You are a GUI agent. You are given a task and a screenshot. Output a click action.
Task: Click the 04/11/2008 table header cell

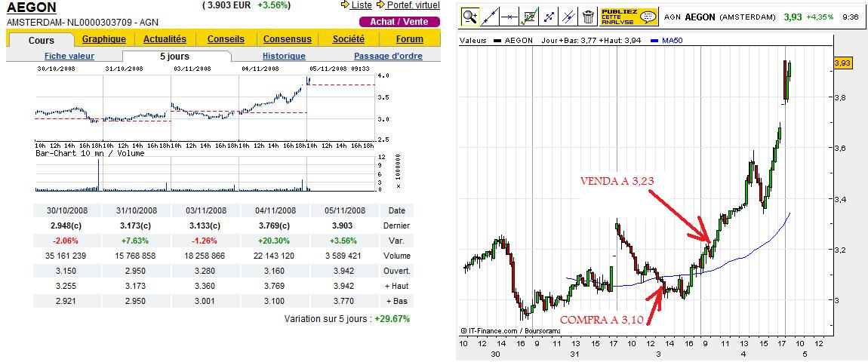[275, 211]
